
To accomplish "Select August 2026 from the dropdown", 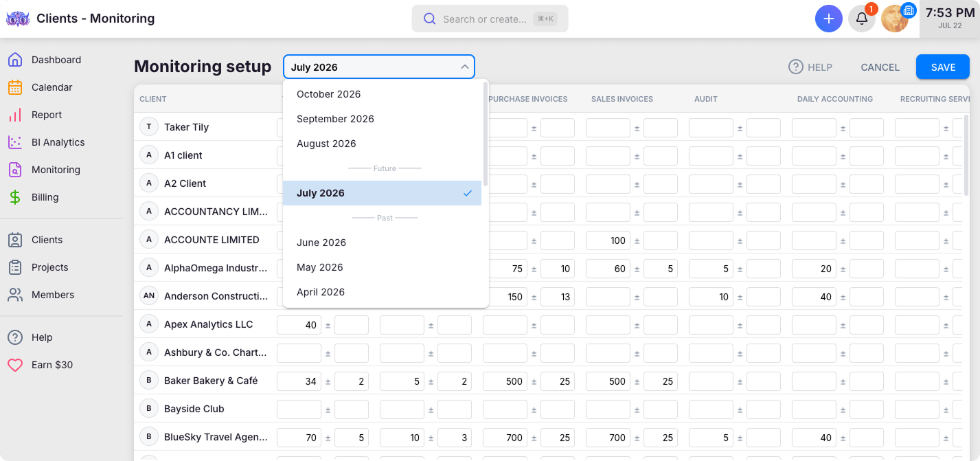I will point(383,144).
